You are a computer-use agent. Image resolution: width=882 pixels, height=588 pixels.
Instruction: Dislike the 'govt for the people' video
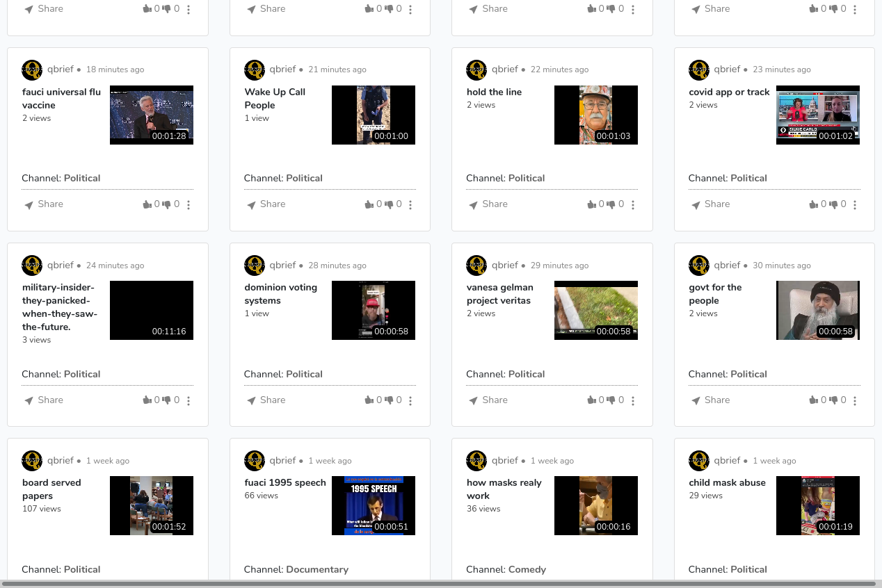click(833, 400)
